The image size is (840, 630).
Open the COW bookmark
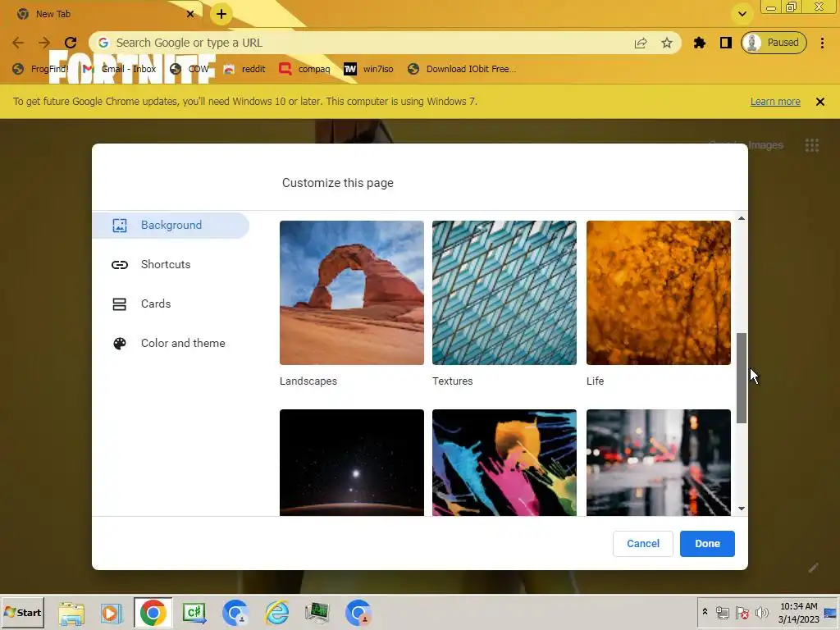tap(189, 69)
